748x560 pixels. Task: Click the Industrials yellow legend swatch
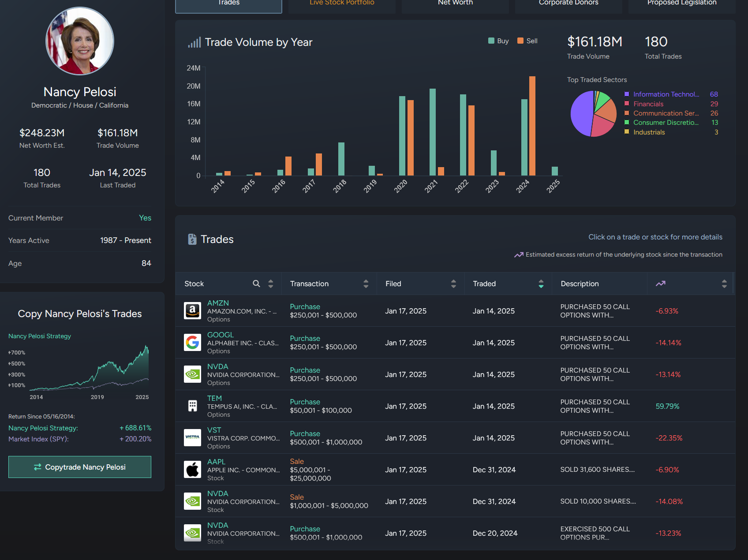(x=627, y=132)
